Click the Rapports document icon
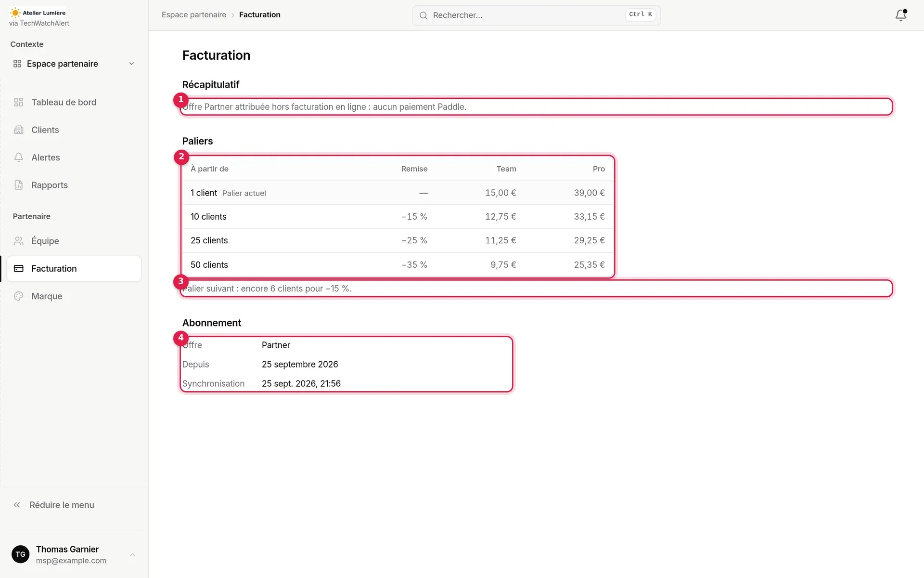Viewport: 924px width, 578px height. click(x=19, y=185)
